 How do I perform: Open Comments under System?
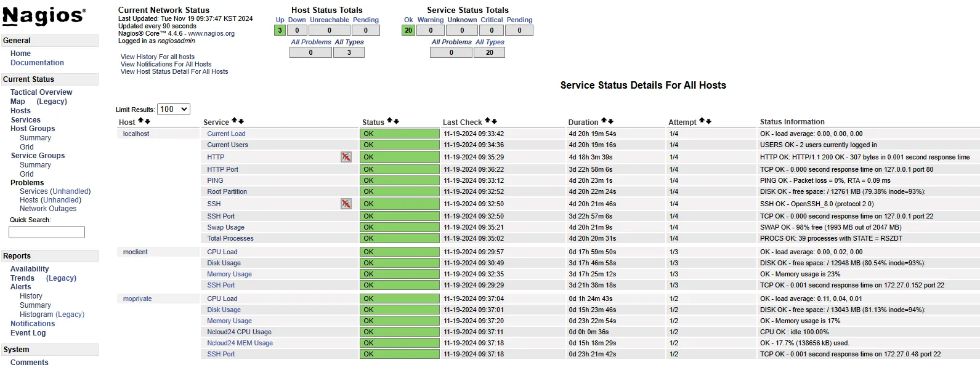click(29, 363)
